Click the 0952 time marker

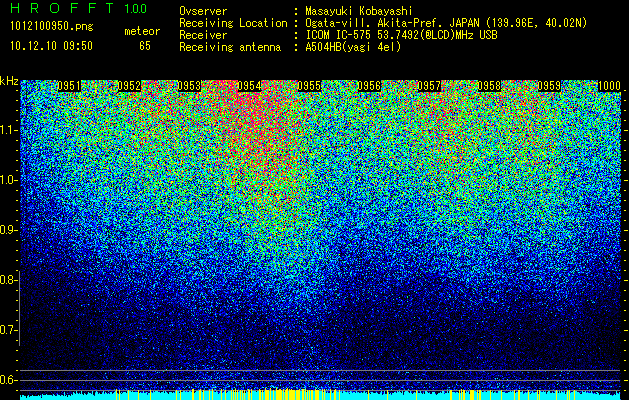pyautogui.click(x=129, y=86)
